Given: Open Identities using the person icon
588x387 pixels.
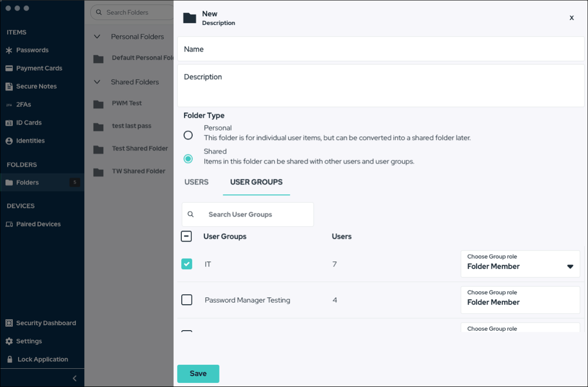Looking at the screenshot, I should point(9,141).
